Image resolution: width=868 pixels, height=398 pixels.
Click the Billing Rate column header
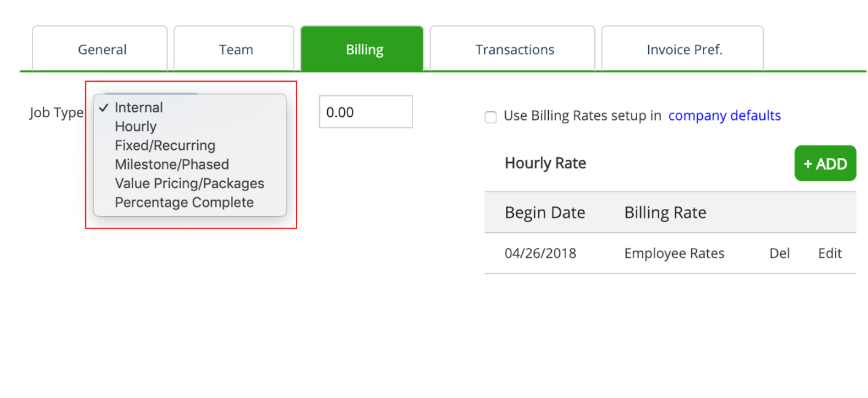pos(665,213)
